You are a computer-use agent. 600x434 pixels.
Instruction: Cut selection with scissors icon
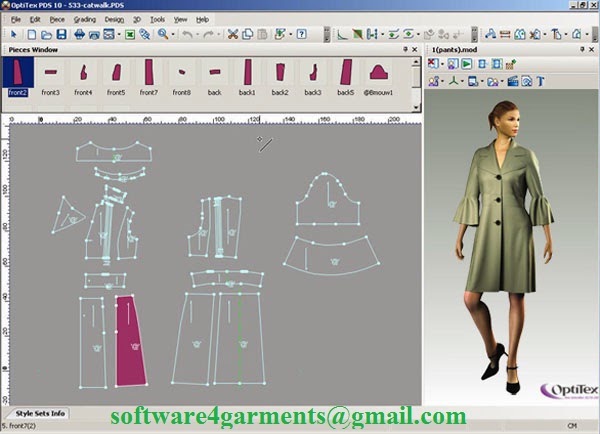[x=233, y=34]
